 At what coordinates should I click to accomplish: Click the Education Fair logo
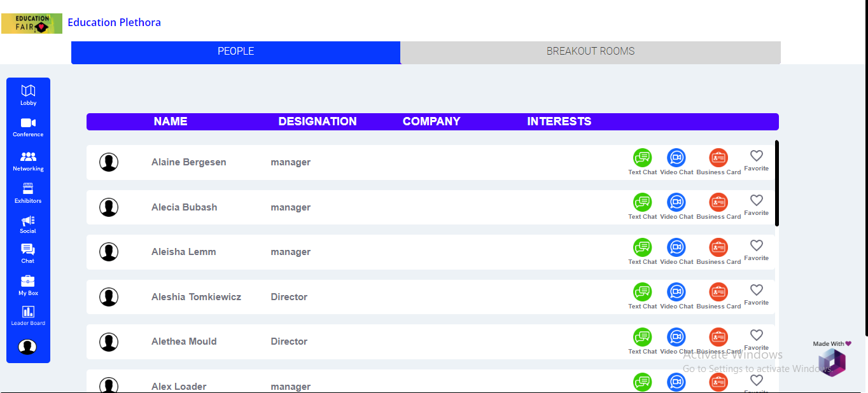point(32,24)
